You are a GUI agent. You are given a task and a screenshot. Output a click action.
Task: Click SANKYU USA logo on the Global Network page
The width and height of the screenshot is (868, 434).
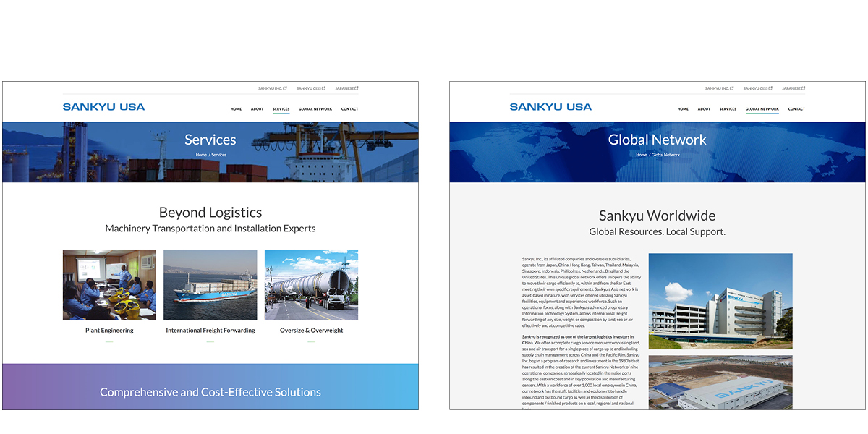click(550, 107)
